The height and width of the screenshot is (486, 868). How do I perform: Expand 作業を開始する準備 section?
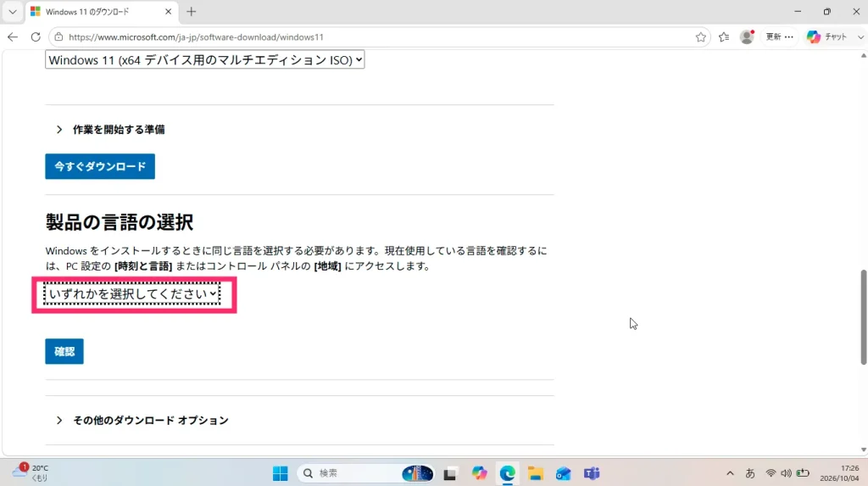[x=110, y=130]
